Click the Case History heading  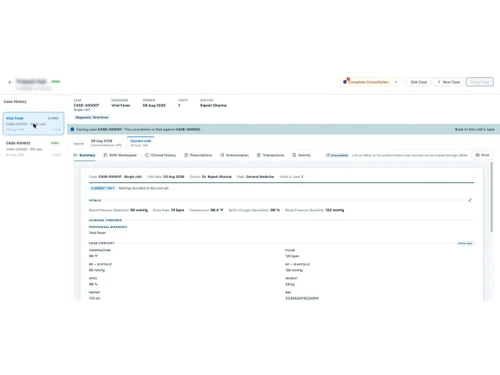click(15, 102)
